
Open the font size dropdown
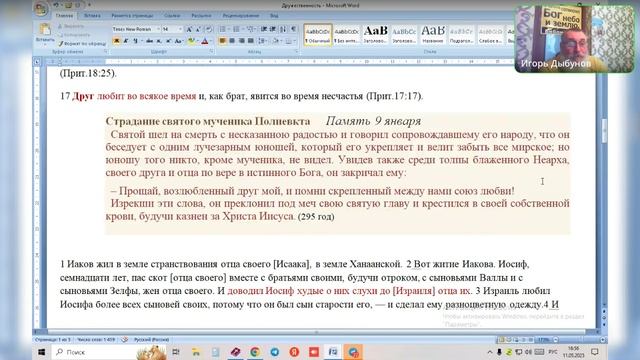click(180, 29)
